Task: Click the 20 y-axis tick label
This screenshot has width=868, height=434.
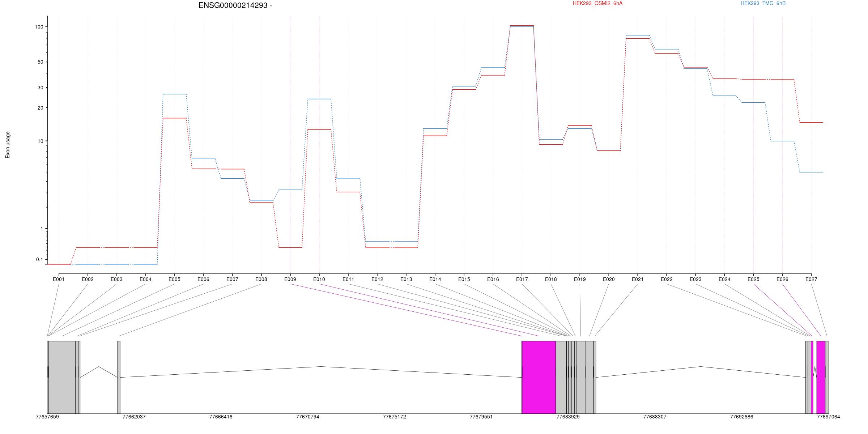Action: 40,108
